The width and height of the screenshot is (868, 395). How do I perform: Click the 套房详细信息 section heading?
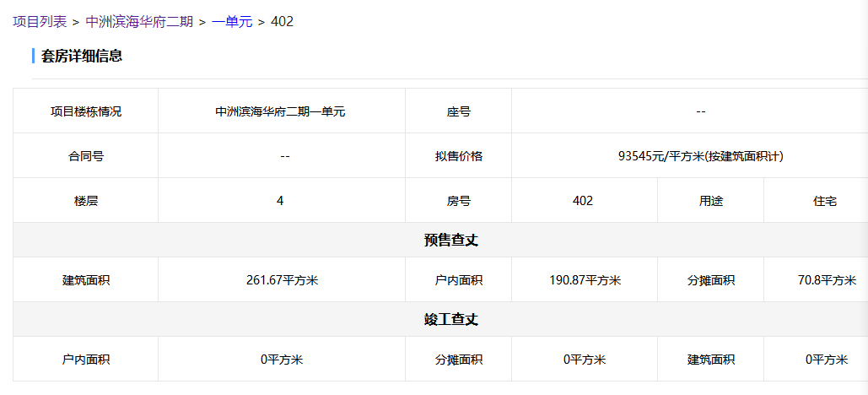82,57
